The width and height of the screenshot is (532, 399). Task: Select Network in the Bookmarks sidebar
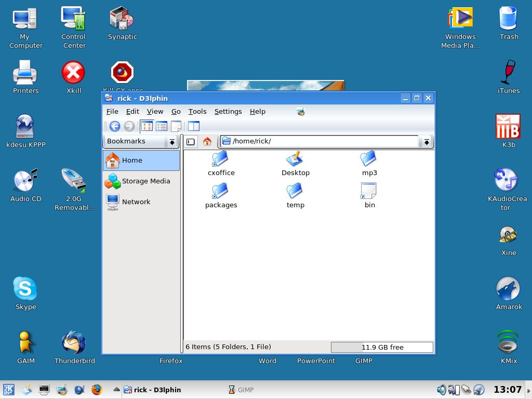141,202
